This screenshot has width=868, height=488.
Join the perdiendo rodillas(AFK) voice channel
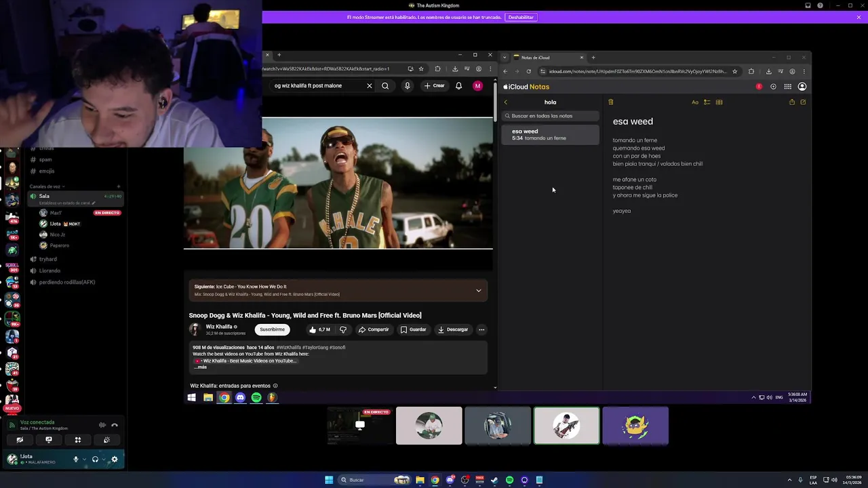tap(66, 282)
